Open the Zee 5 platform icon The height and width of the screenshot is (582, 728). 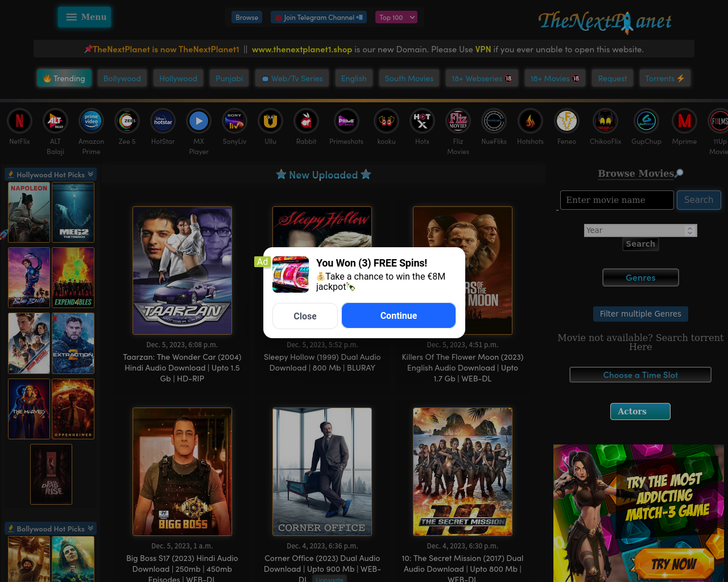127,120
